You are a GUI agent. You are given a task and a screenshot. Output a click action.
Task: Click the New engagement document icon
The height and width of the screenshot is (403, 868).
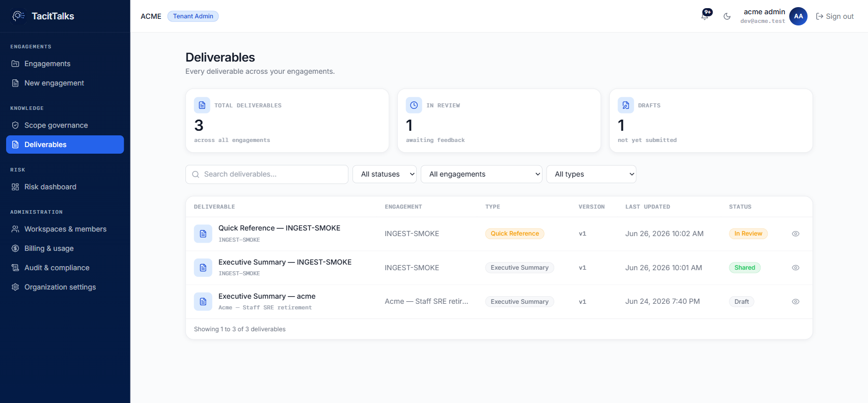click(15, 83)
